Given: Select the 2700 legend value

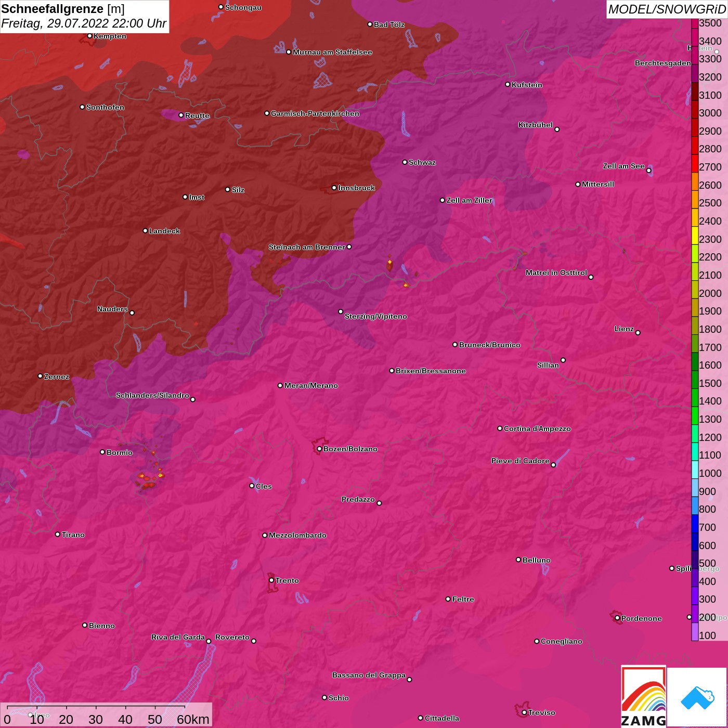Looking at the screenshot, I should tap(710, 167).
